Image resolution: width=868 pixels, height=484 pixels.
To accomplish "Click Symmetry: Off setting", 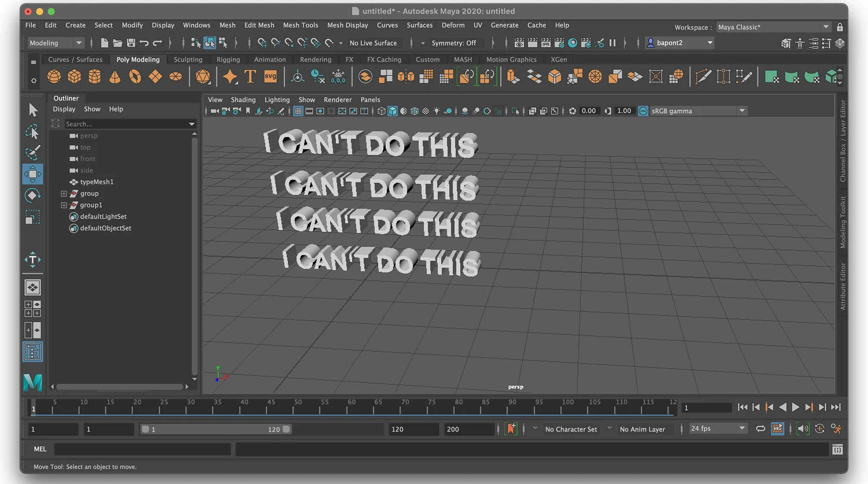I will point(453,43).
